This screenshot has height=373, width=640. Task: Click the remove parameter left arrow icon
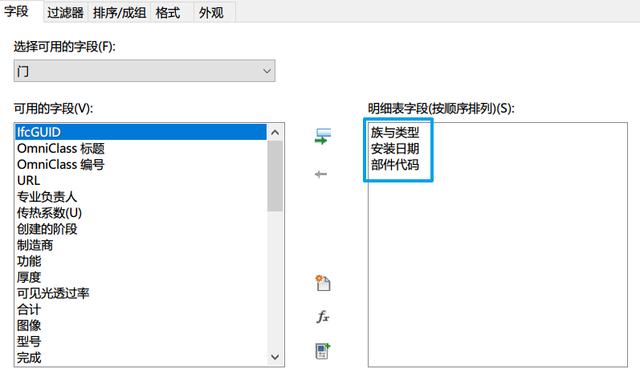(321, 174)
